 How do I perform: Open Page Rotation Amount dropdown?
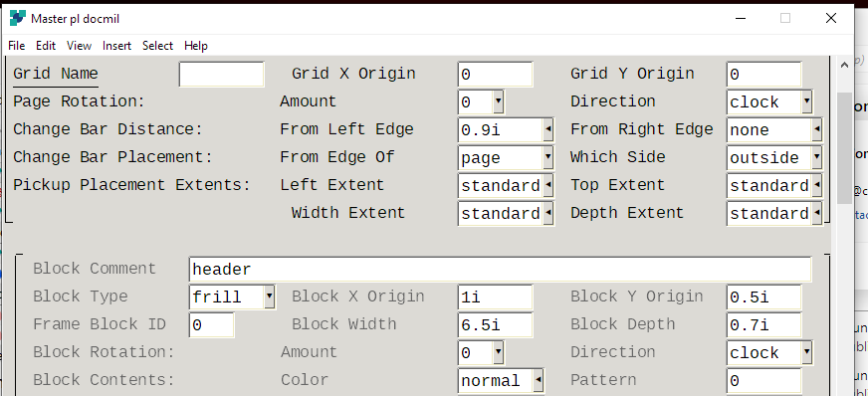tap(499, 102)
